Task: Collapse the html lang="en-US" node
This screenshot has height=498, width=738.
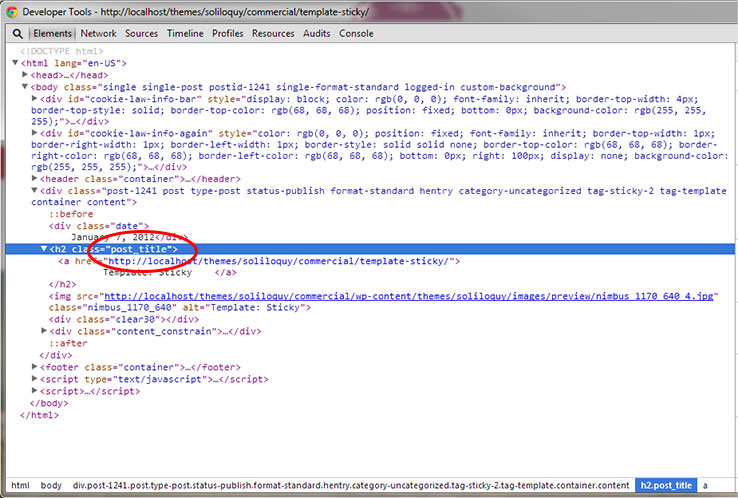Action: click(x=15, y=63)
